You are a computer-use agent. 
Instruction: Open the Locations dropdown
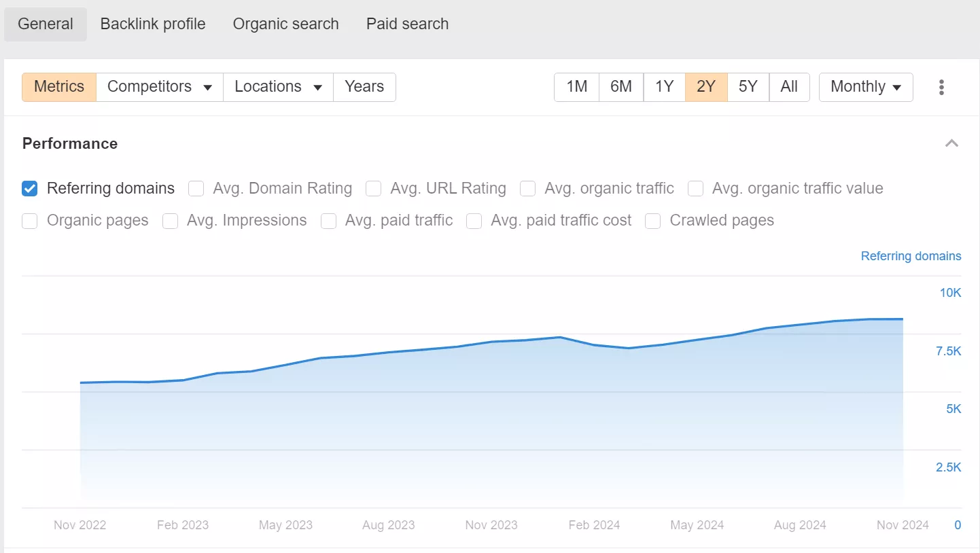pyautogui.click(x=279, y=87)
